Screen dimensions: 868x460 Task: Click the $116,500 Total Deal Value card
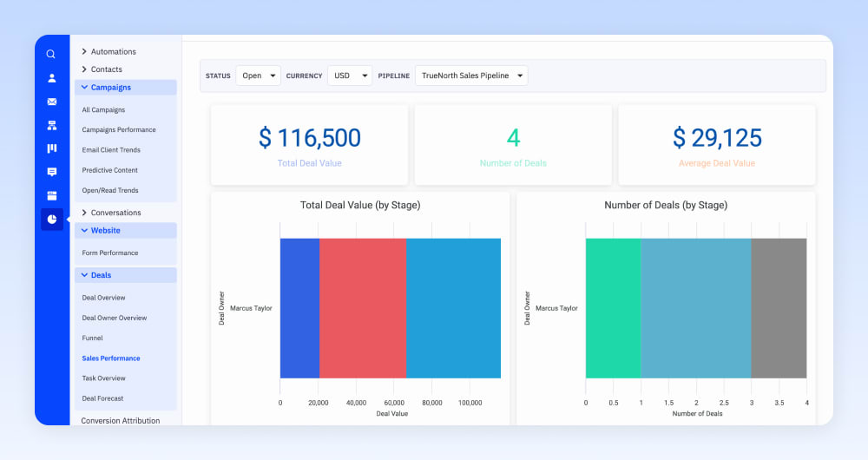[x=310, y=145]
